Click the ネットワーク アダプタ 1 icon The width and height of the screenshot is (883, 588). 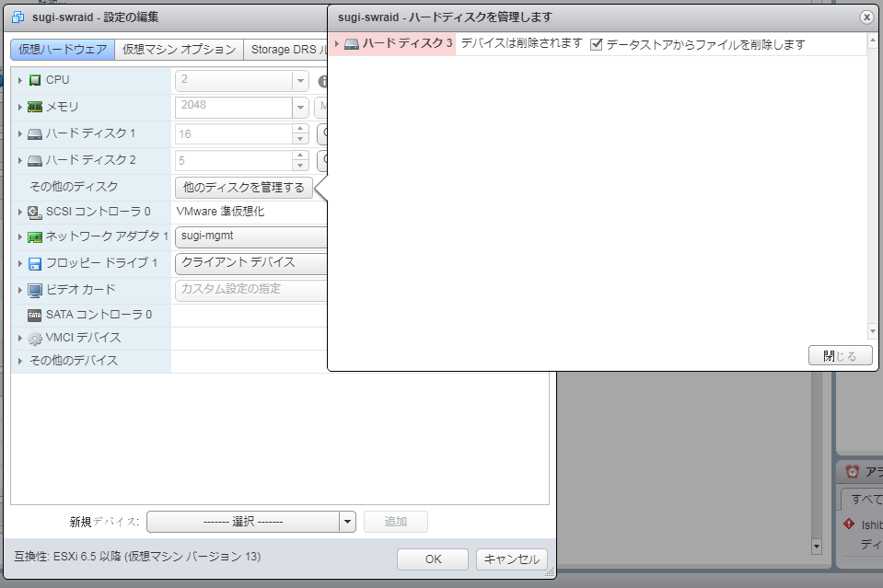tap(35, 237)
